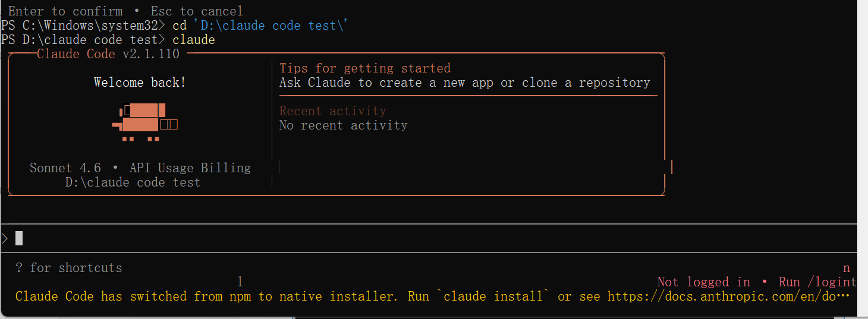Click the 'D:\claude code test' path in box
Viewport: 868px width, 319px height.
(133, 182)
